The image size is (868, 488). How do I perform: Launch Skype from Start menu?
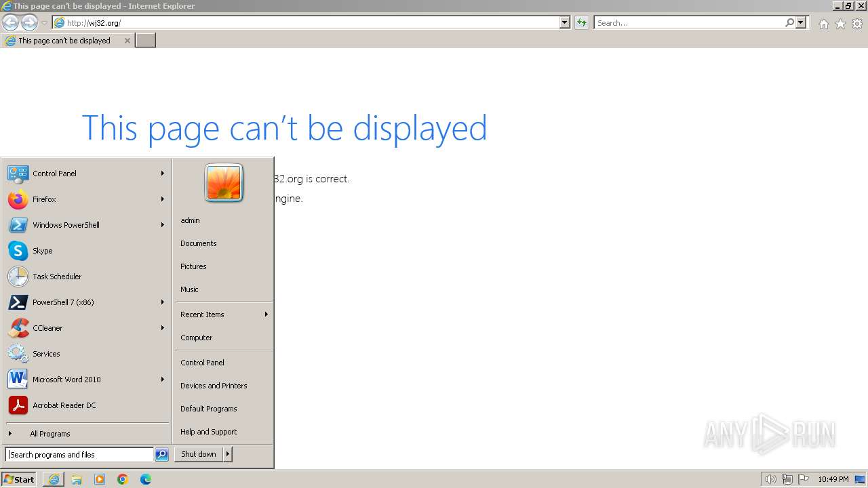(87, 251)
